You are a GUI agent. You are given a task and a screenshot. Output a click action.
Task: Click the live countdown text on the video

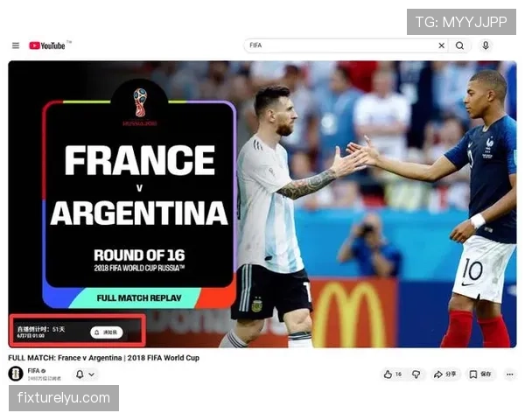tap(41, 329)
